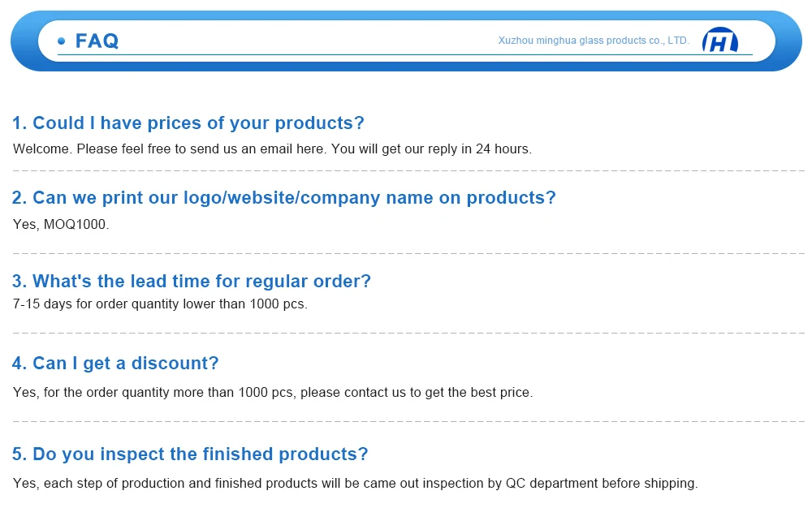Click the answer about reply in 24 hours

click(x=272, y=149)
